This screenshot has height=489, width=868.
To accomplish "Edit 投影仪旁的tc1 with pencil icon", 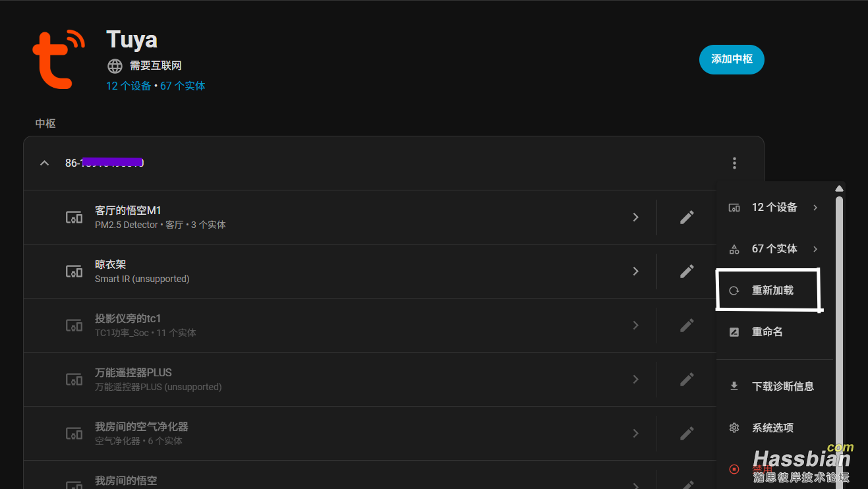I will click(687, 325).
